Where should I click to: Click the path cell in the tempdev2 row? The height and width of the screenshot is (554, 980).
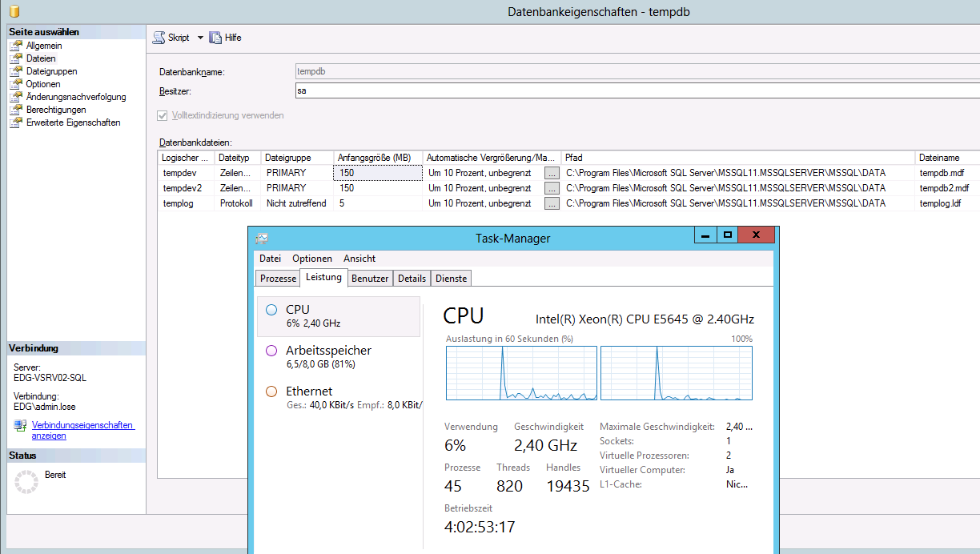click(737, 188)
